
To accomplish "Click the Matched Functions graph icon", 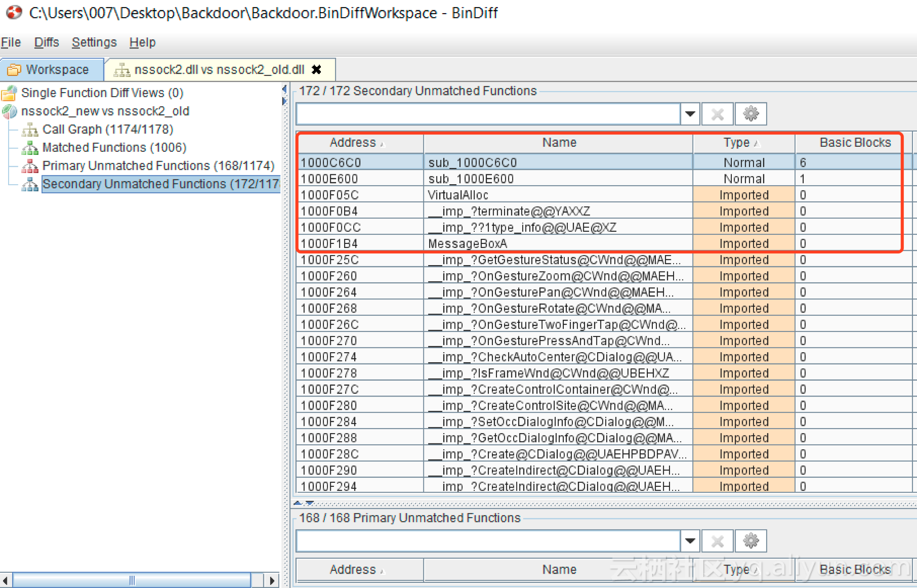I will click(x=29, y=148).
